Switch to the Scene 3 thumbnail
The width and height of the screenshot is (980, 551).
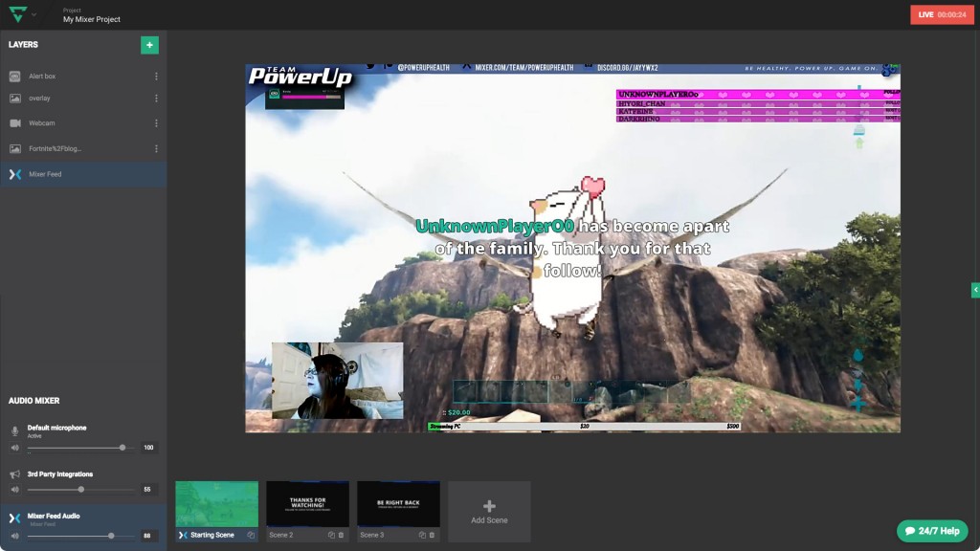(398, 503)
